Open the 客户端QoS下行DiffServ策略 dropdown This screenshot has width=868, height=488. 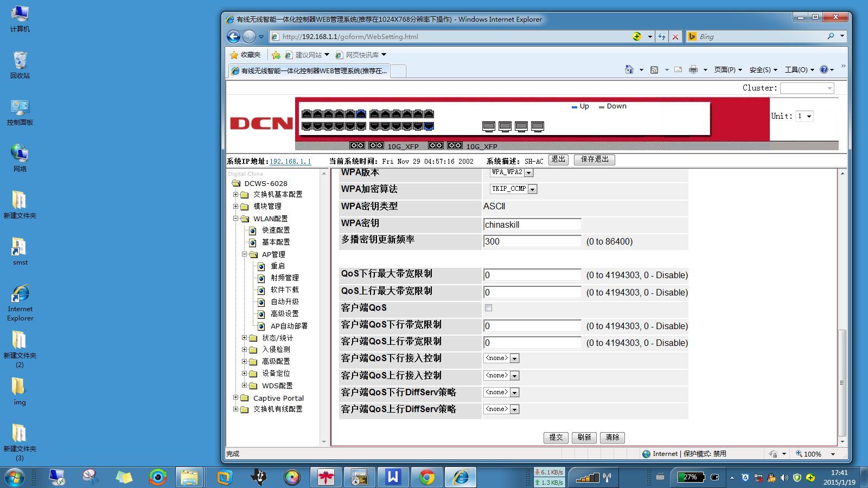501,393
